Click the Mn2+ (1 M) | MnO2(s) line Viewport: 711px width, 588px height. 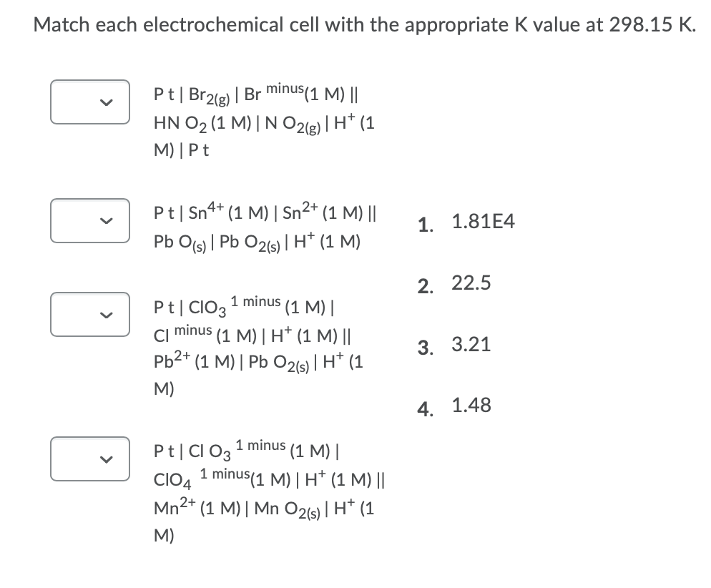[x=262, y=505]
